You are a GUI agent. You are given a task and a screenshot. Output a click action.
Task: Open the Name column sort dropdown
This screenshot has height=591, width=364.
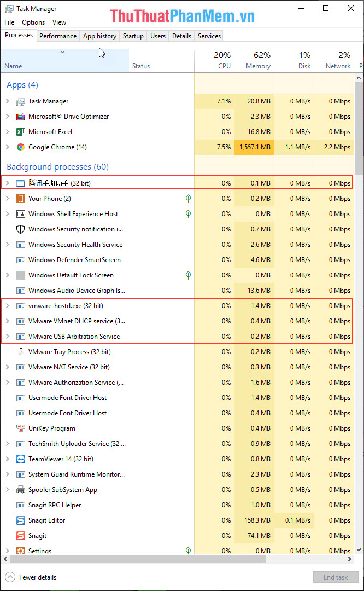pos(62,51)
